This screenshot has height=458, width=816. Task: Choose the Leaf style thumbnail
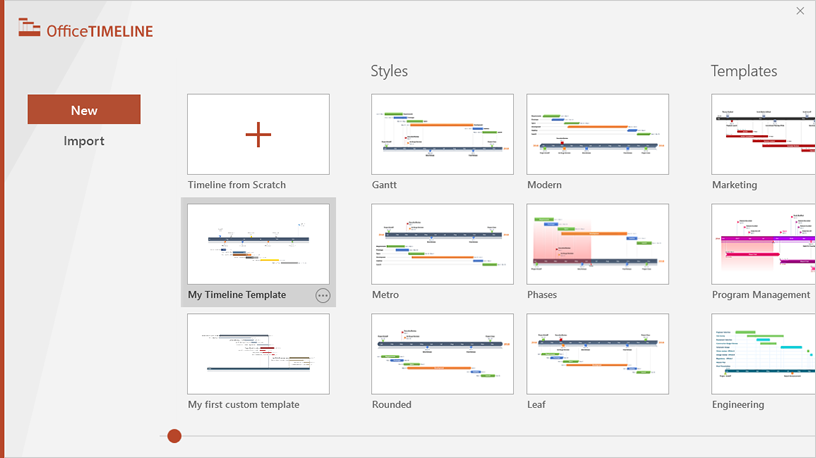[x=598, y=354]
